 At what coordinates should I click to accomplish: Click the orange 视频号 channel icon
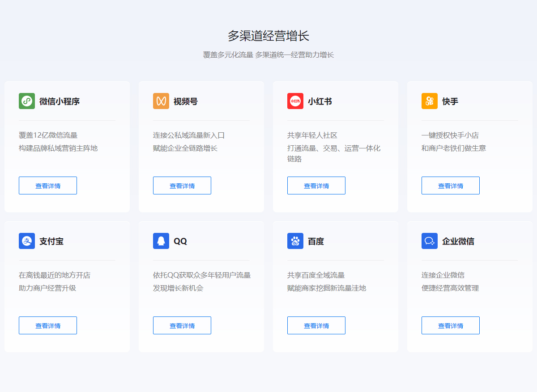(161, 101)
